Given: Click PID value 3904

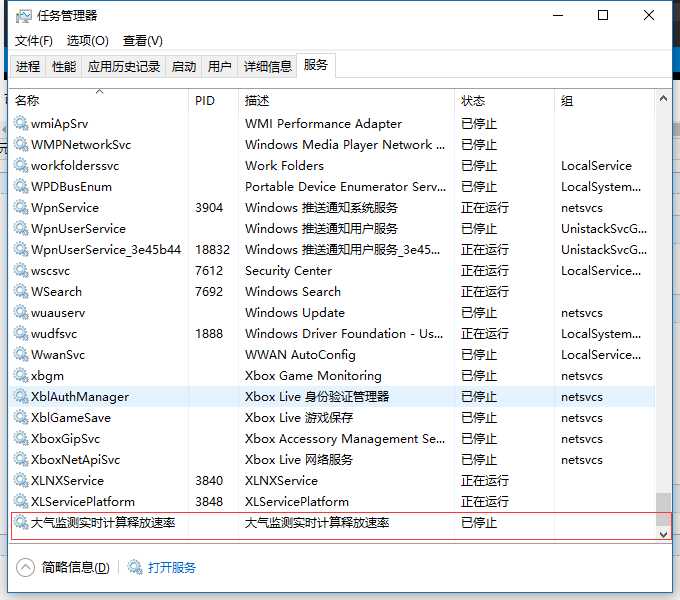Looking at the screenshot, I should (x=209, y=207).
